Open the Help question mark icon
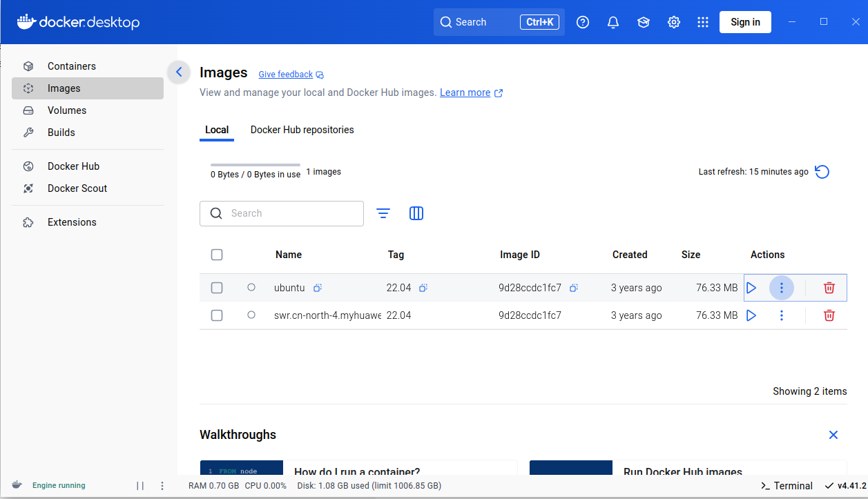 coord(583,22)
